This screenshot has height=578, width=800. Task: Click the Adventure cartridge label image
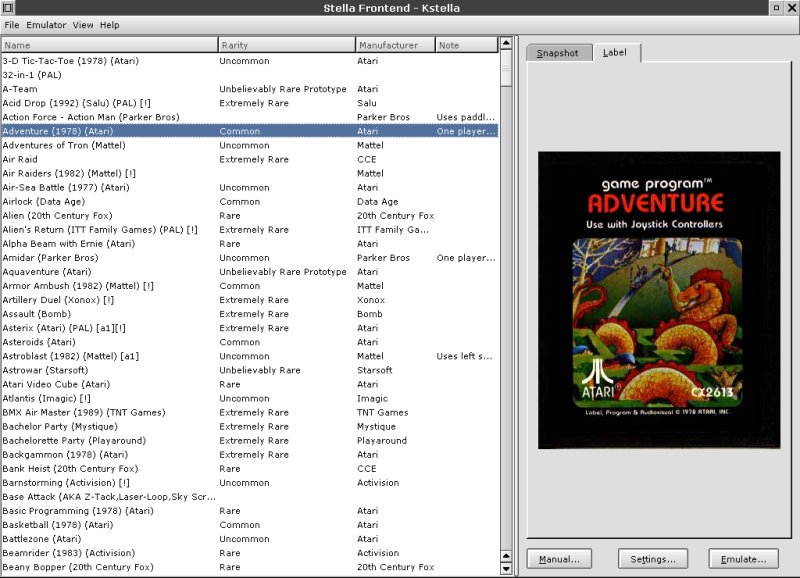coord(659,300)
